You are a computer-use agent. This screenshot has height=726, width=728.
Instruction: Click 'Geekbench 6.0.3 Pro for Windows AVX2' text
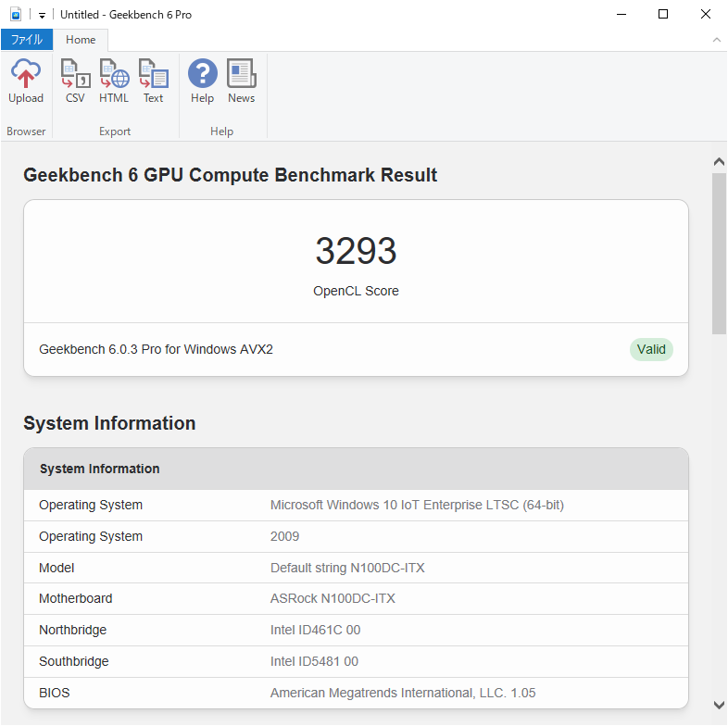[x=156, y=349]
